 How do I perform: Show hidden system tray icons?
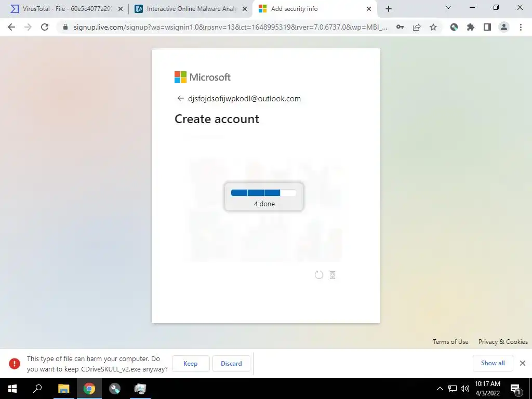[440, 389]
